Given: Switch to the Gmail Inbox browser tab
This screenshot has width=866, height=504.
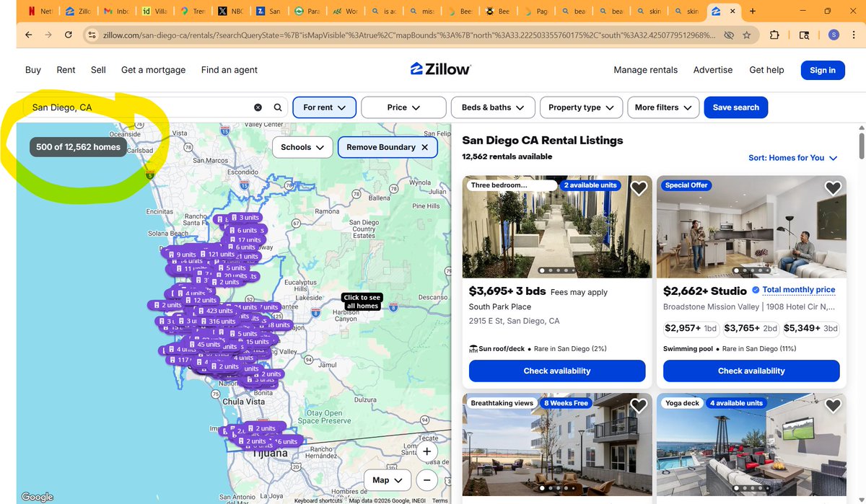Looking at the screenshot, I should [115, 11].
